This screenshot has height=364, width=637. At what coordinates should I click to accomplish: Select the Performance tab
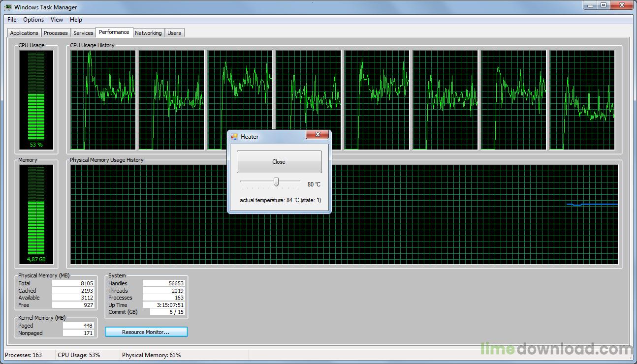(114, 32)
